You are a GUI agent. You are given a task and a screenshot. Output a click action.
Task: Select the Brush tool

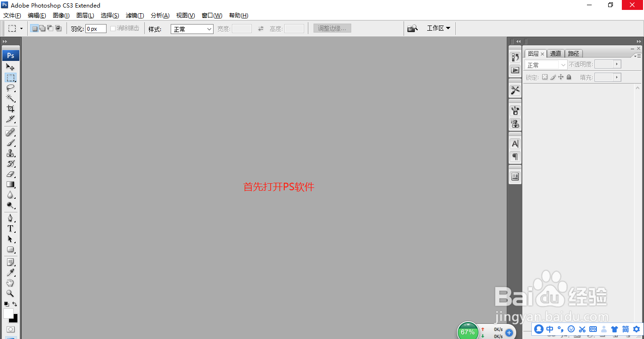coord(10,143)
